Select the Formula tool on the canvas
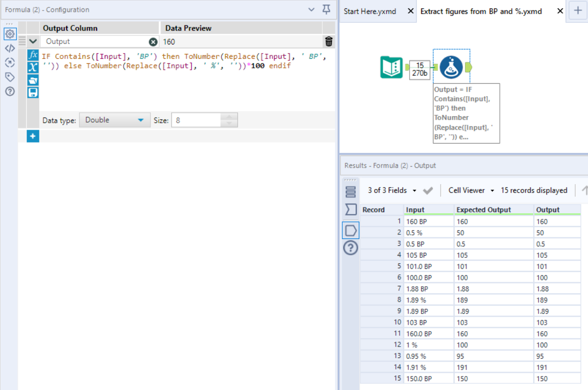Viewport: 588px width, 390px height. click(x=451, y=68)
